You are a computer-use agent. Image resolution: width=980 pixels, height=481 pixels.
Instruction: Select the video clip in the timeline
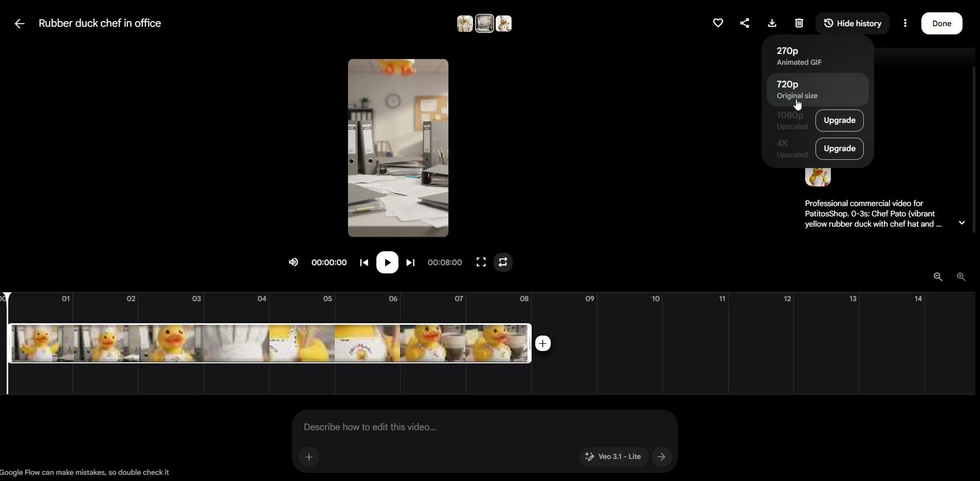(x=270, y=343)
